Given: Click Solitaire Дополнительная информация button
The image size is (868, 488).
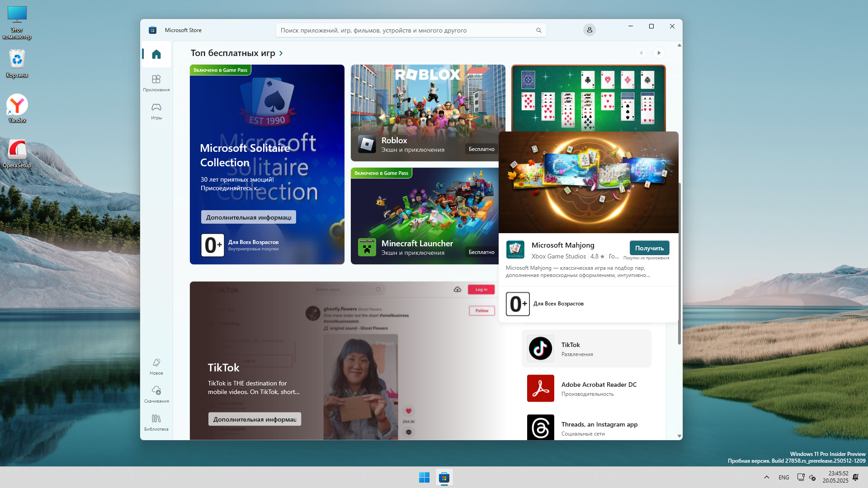Looking at the screenshot, I should pos(248,217).
